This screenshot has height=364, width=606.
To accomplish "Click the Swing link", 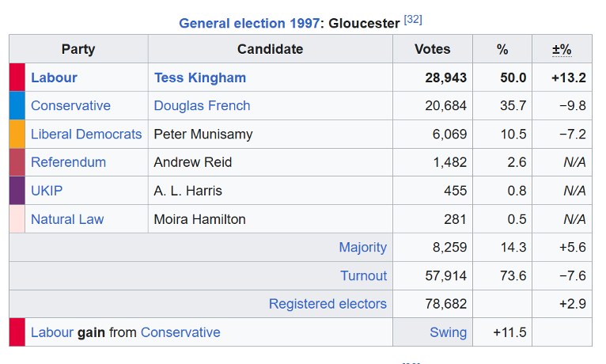I will pyautogui.click(x=448, y=332).
